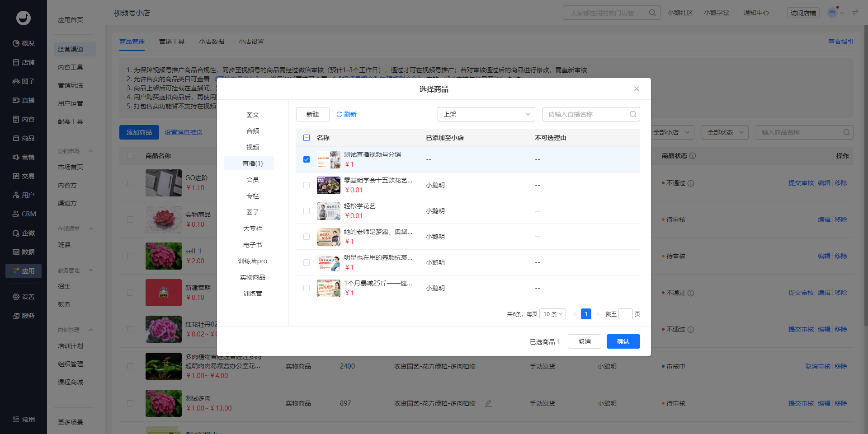Screen dimensions: 868x434
Task: Collapse the 内训管理 sidebar section
Action: tap(91, 330)
